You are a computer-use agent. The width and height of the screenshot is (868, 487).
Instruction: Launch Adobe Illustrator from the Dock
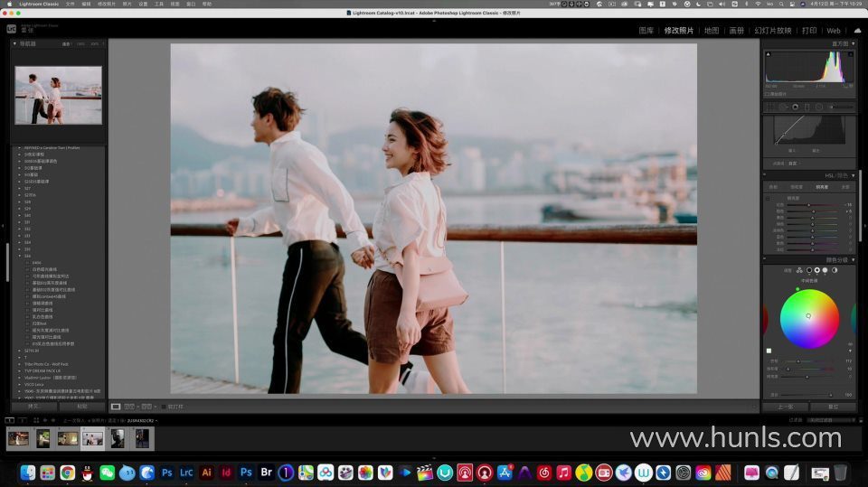pyautogui.click(x=206, y=473)
